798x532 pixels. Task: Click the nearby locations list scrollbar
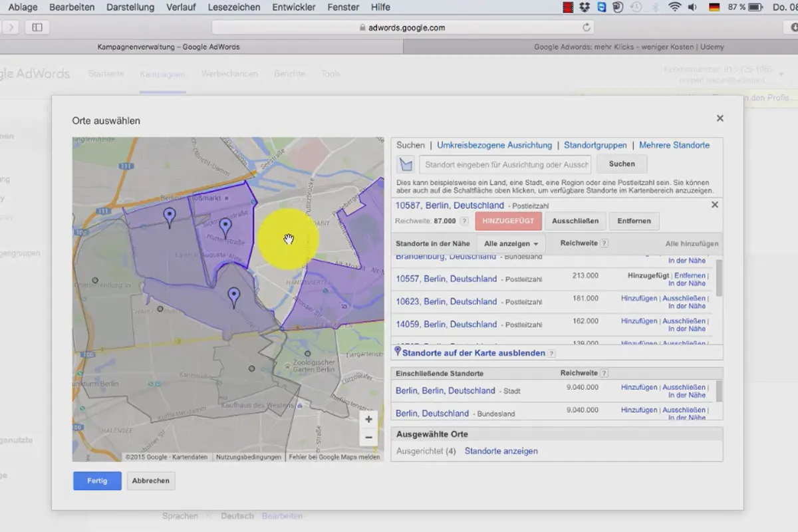pos(720,278)
